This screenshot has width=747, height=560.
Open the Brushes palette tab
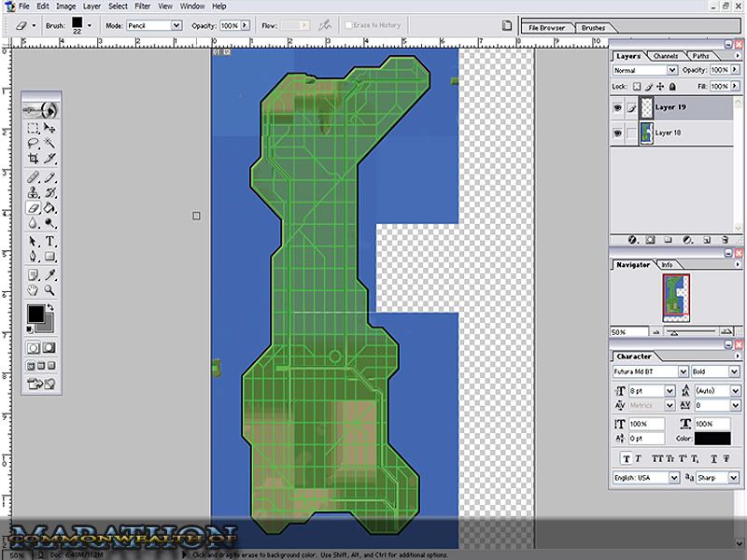click(x=593, y=28)
